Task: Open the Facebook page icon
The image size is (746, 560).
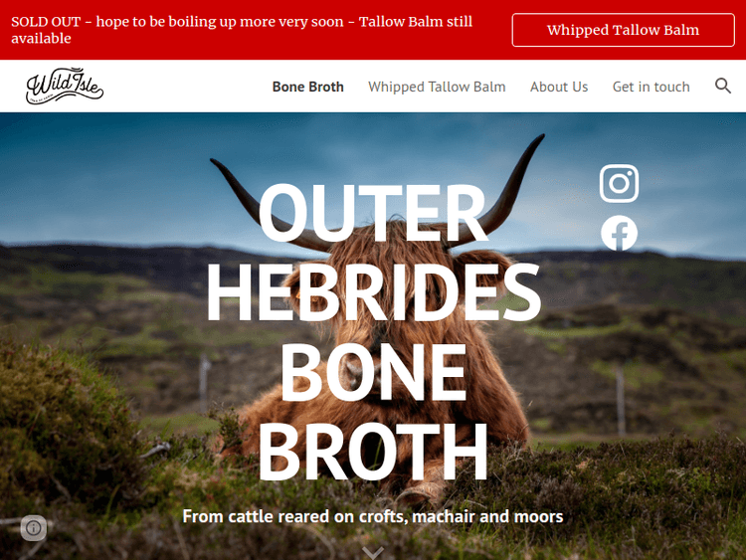Action: [619, 233]
